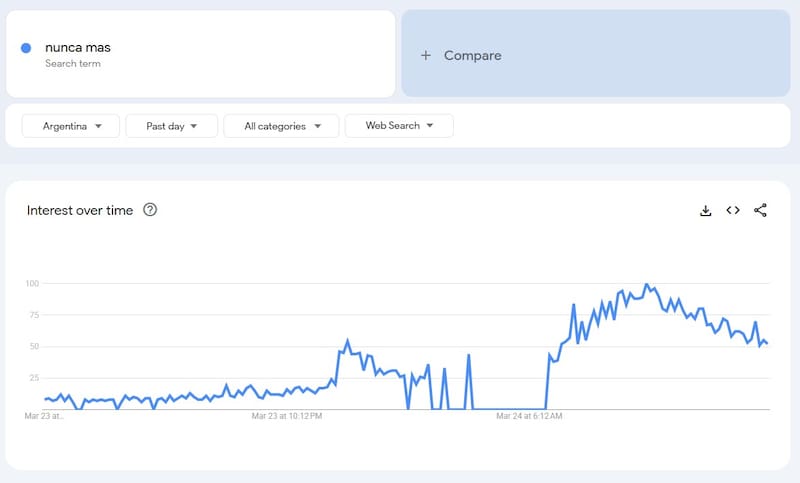Select the Mar 23 at 10:12 PM axis label

click(x=287, y=416)
